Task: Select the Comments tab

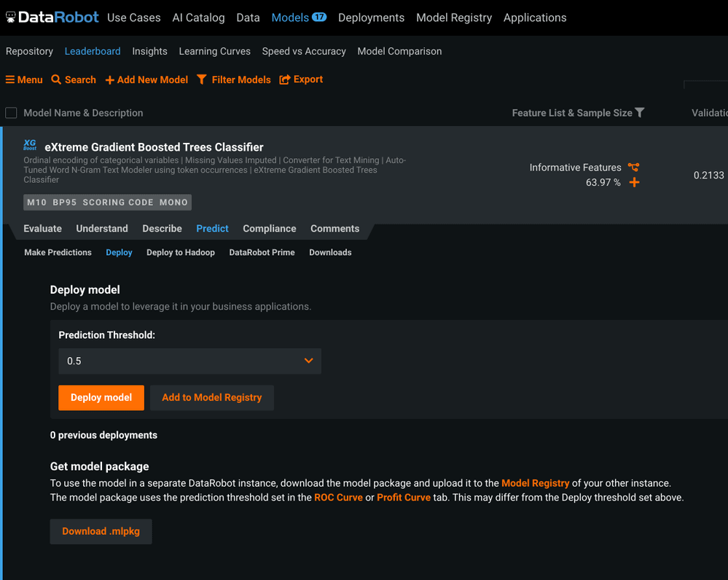Action: click(x=334, y=229)
